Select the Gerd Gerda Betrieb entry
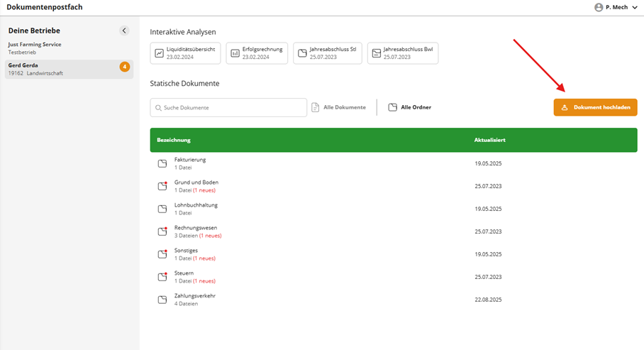 point(69,69)
